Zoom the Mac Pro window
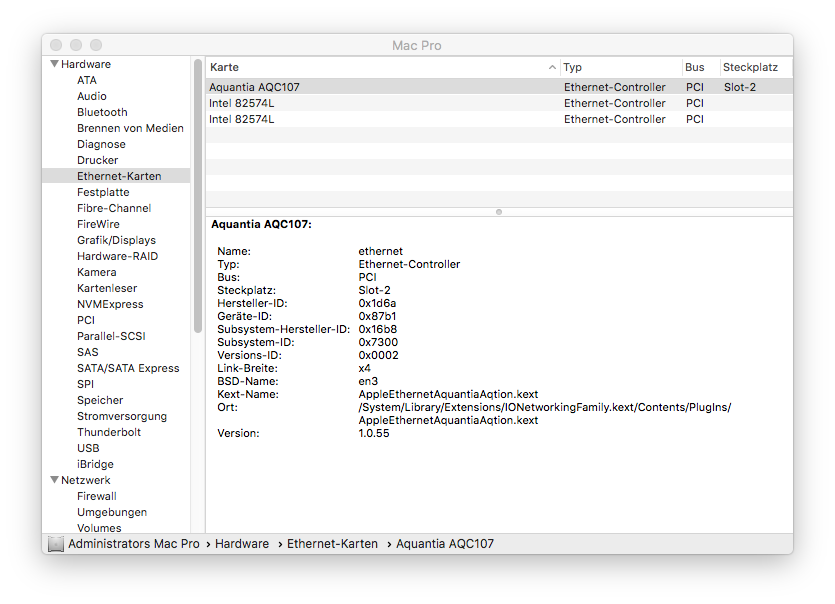 (96, 45)
